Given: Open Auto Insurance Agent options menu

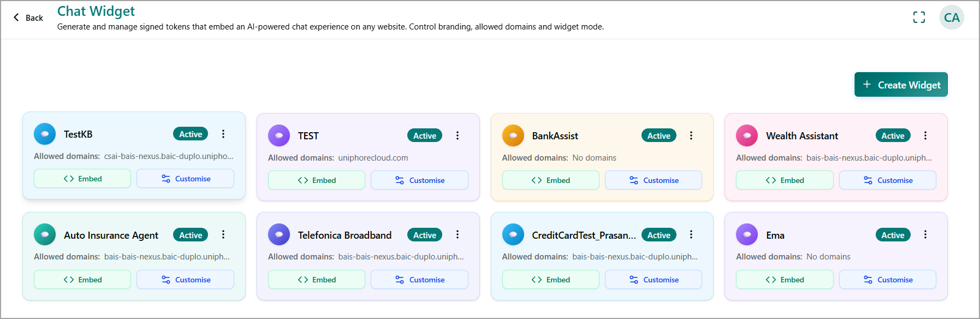Looking at the screenshot, I should (x=223, y=234).
